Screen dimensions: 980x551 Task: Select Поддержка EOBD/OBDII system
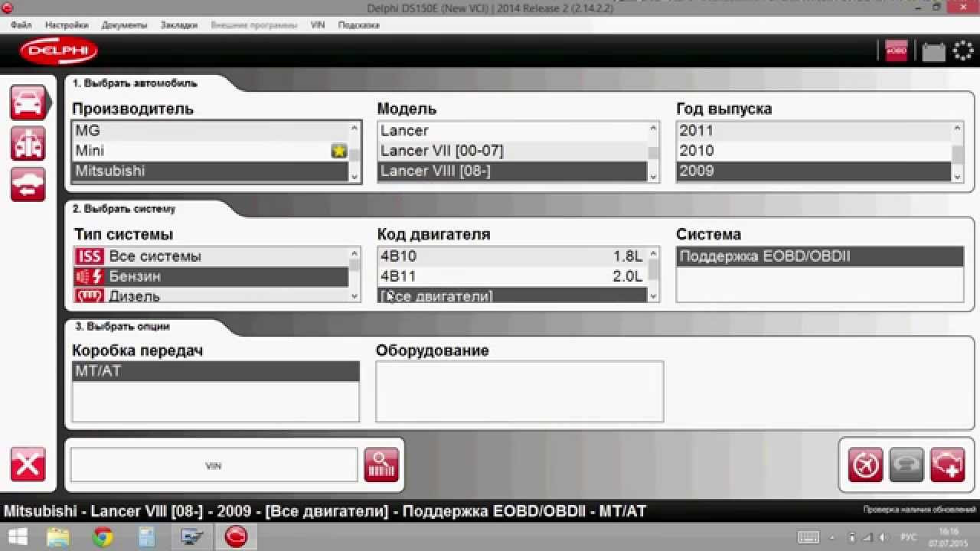point(820,256)
